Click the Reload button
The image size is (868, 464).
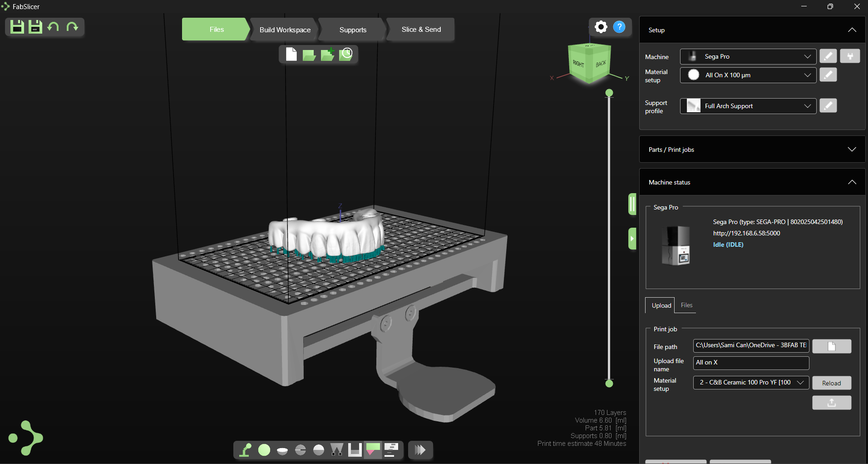(x=831, y=383)
